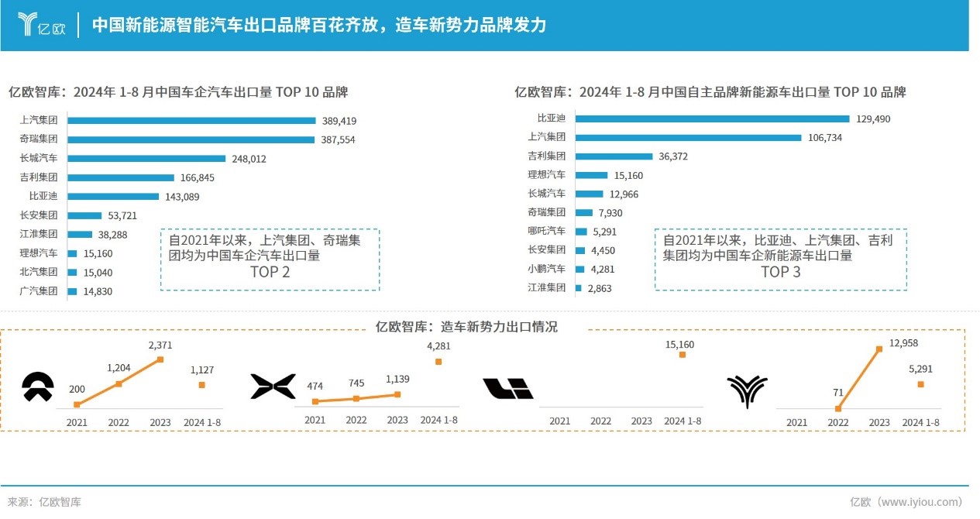Select the chart title ending 新能源车出口量 TOP 10 品牌
This screenshot has width=980, height=519.
(x=710, y=92)
